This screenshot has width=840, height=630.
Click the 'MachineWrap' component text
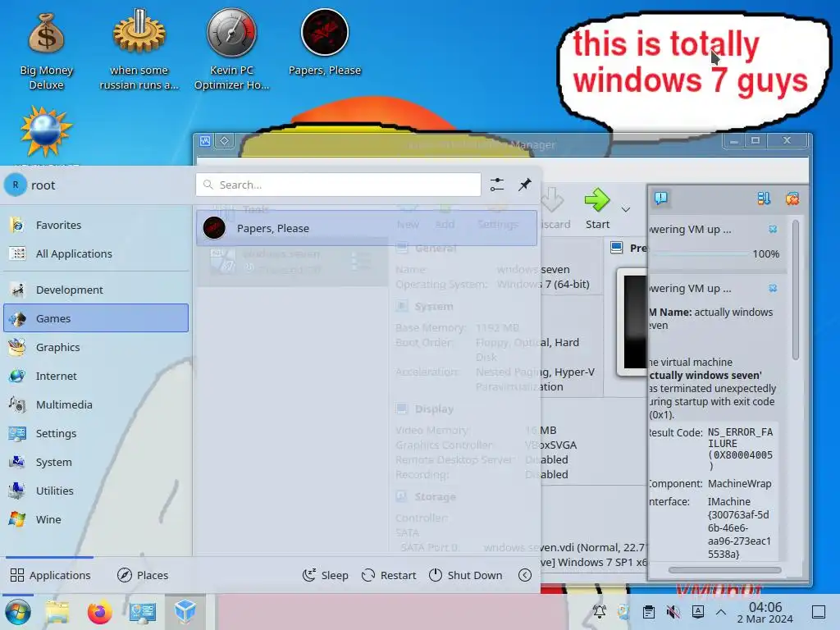739,484
